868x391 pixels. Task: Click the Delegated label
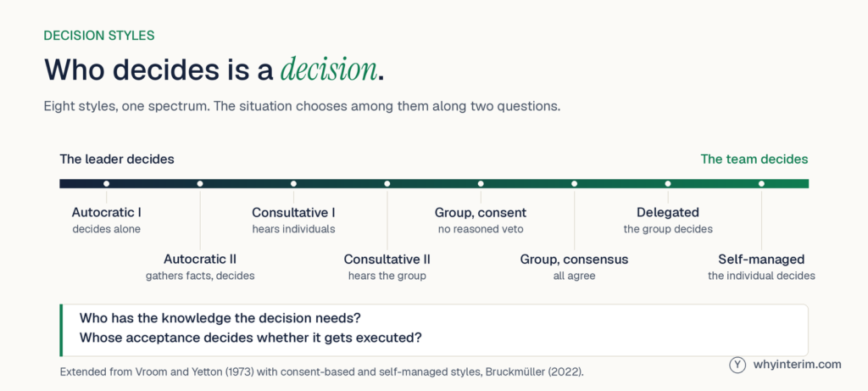(668, 213)
